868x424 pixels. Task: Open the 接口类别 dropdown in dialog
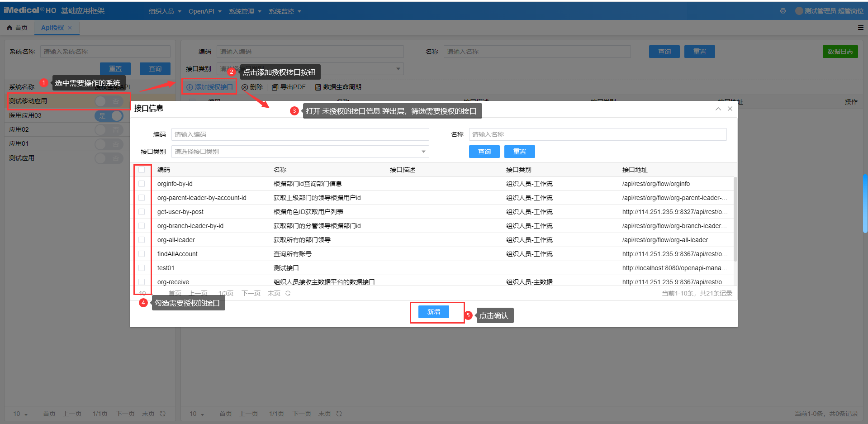(x=300, y=152)
